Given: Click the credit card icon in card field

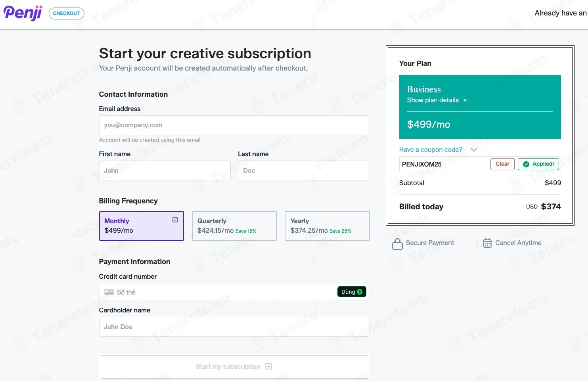Looking at the screenshot, I should click(109, 292).
